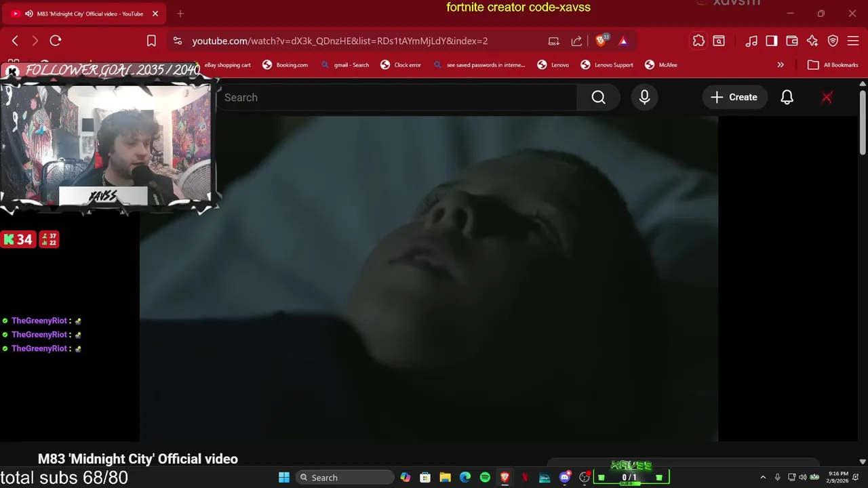Open the Lenovo Support bookmark
Image resolution: width=868 pixels, height=488 pixels.
(x=607, y=65)
